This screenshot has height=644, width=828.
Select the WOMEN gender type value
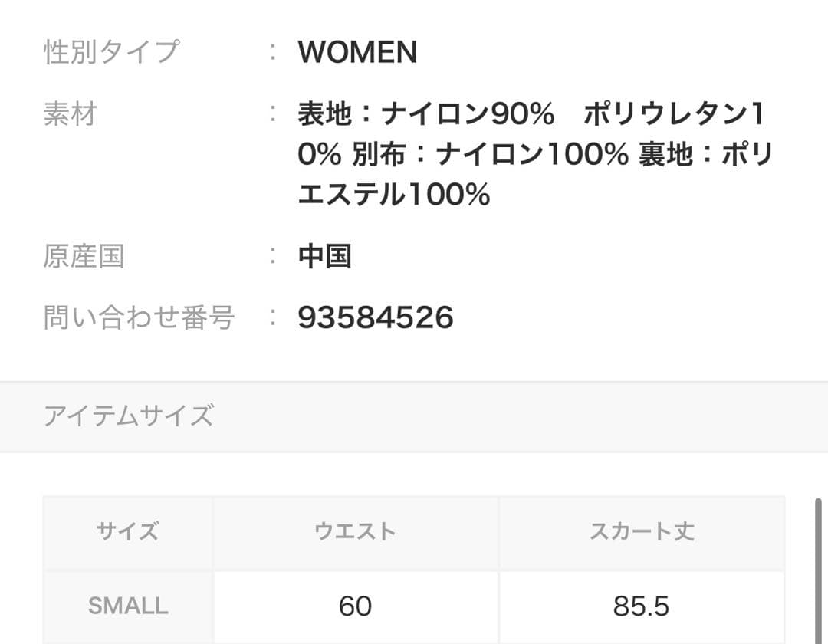tap(357, 52)
